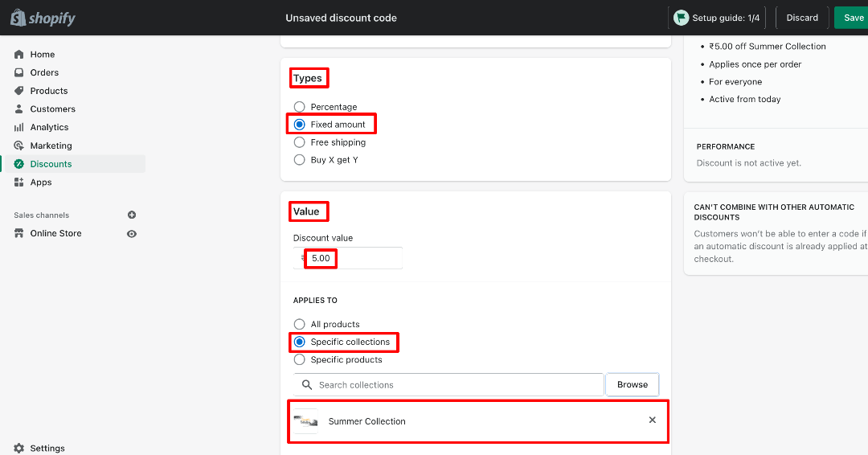This screenshot has height=455, width=868.
Task: Click the Discounts percent badge icon
Action: click(18, 164)
